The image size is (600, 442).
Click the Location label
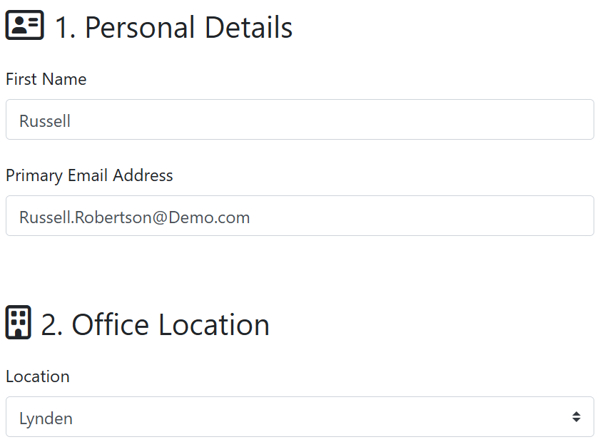point(38,376)
